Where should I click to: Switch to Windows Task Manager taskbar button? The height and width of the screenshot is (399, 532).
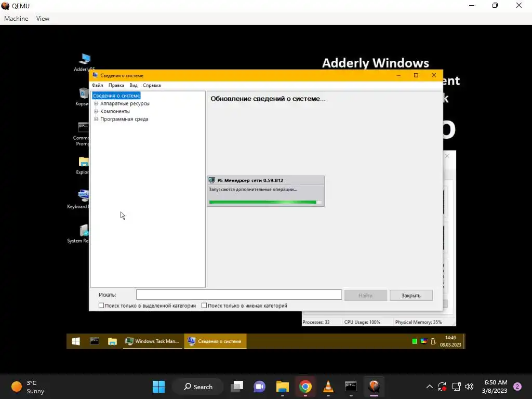(152, 341)
